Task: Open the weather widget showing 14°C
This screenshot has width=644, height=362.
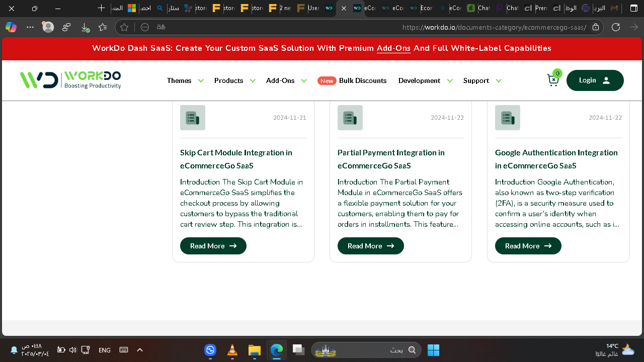Action: (x=615, y=350)
